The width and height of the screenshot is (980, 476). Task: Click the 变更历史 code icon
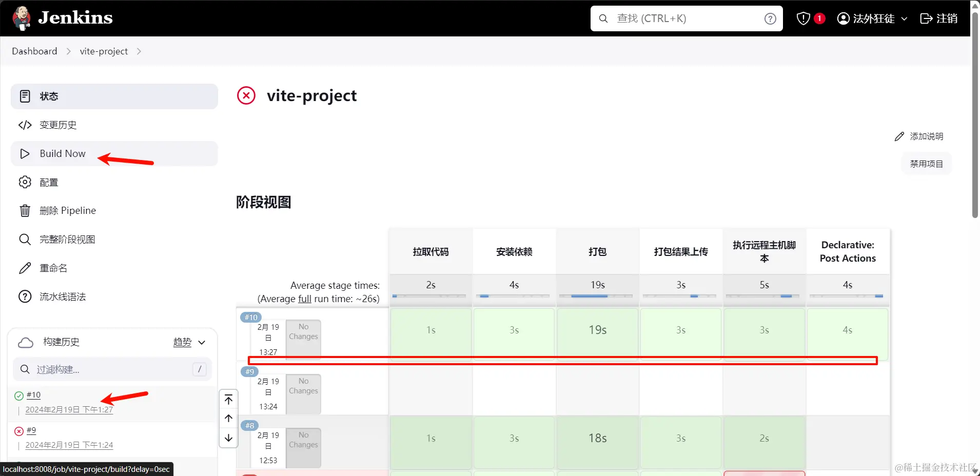[x=25, y=125]
